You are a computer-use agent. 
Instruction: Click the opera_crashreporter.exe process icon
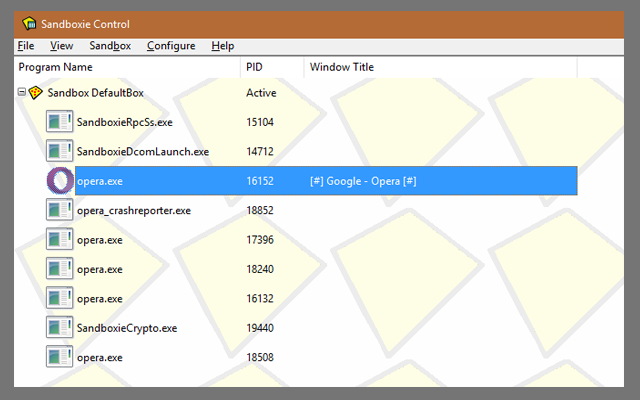click(60, 210)
